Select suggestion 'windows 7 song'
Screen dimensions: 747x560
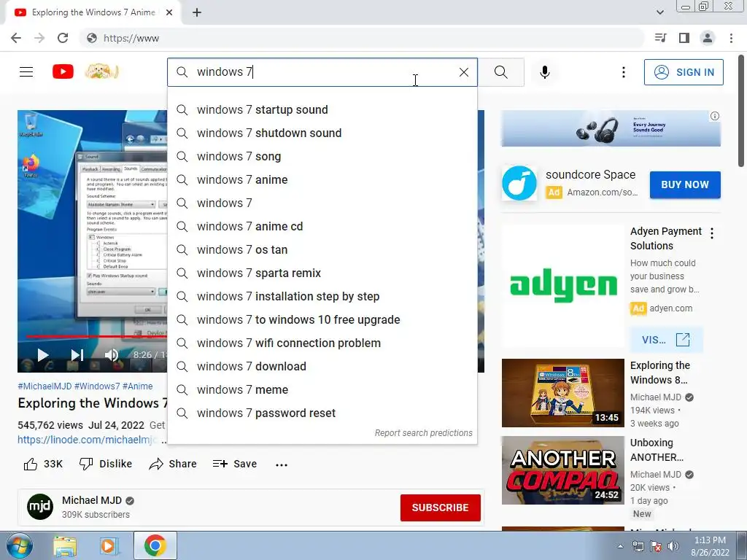pos(322,156)
